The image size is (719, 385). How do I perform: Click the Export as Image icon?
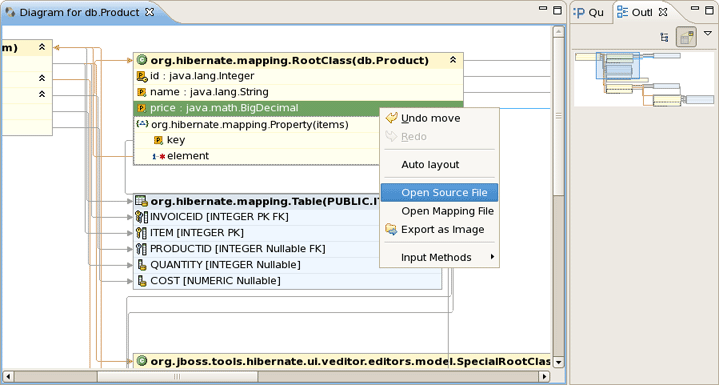(x=391, y=230)
